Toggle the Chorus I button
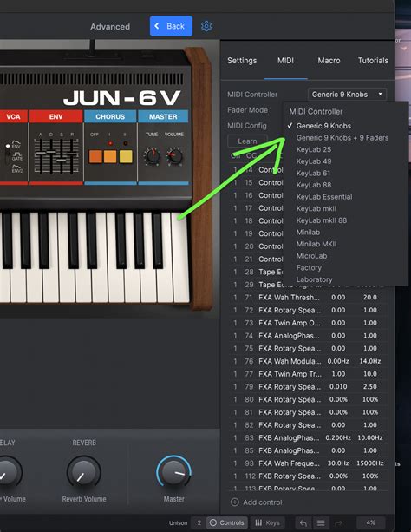 tap(110, 157)
